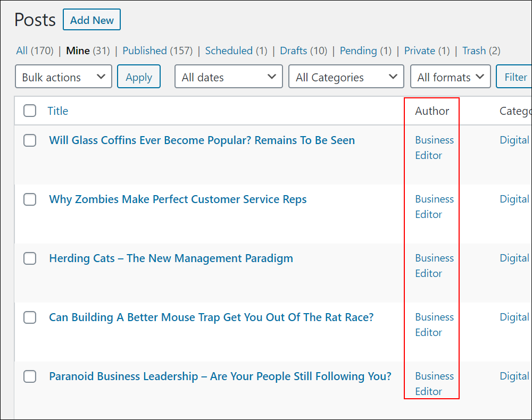Click the Author column header

click(x=432, y=111)
